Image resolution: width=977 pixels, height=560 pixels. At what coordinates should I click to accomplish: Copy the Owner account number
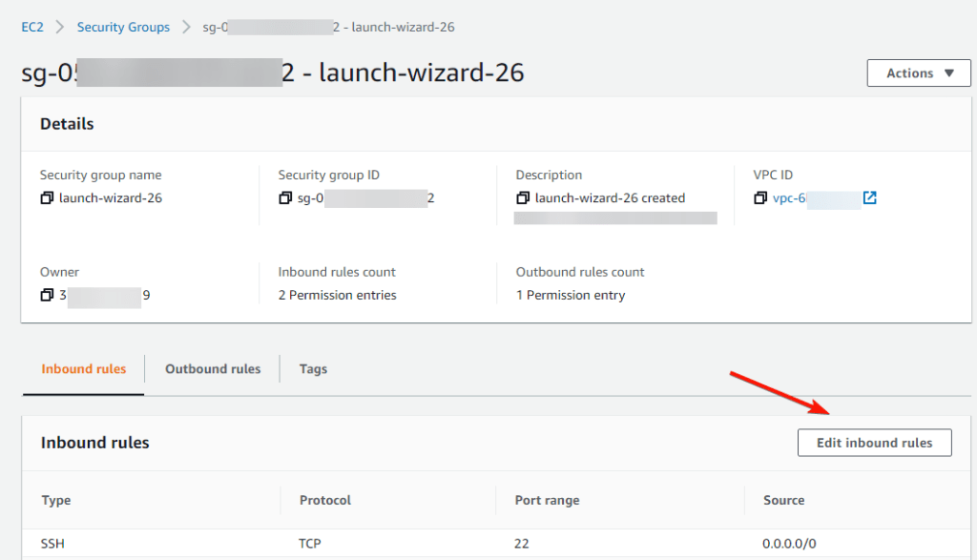[47, 296]
